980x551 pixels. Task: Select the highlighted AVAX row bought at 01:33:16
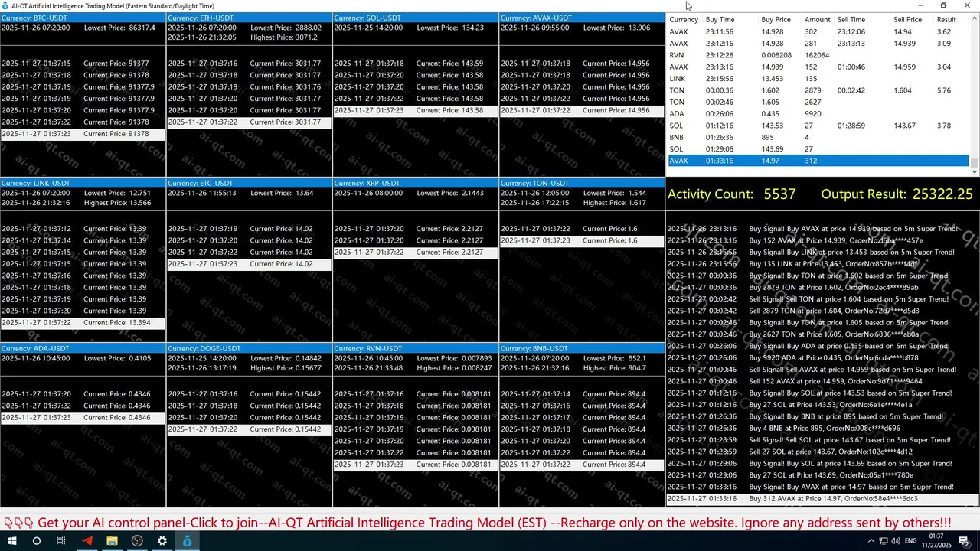pos(818,161)
